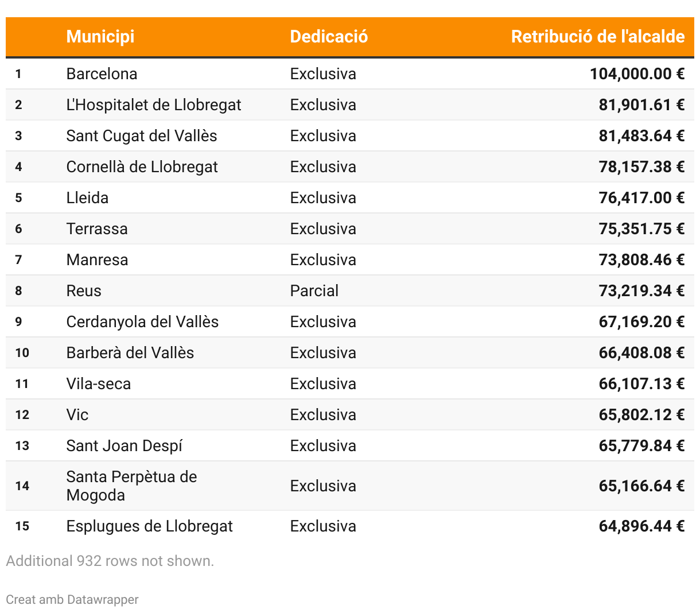700x613 pixels.
Task: Select Santa Perpètua de Mogoda entry
Action: [x=131, y=486]
